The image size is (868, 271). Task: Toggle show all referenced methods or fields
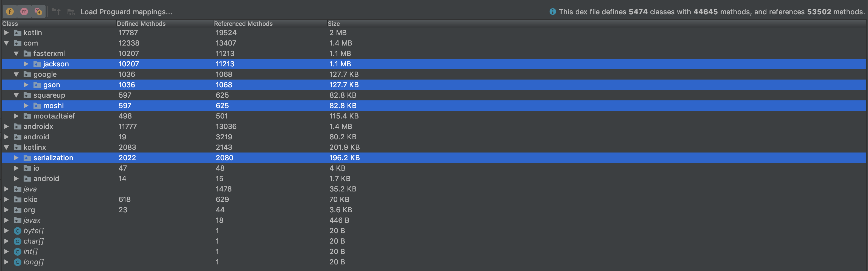(x=38, y=12)
